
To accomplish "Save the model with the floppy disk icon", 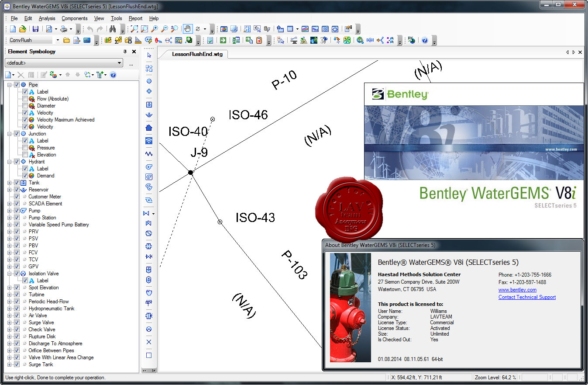I will (x=35, y=29).
